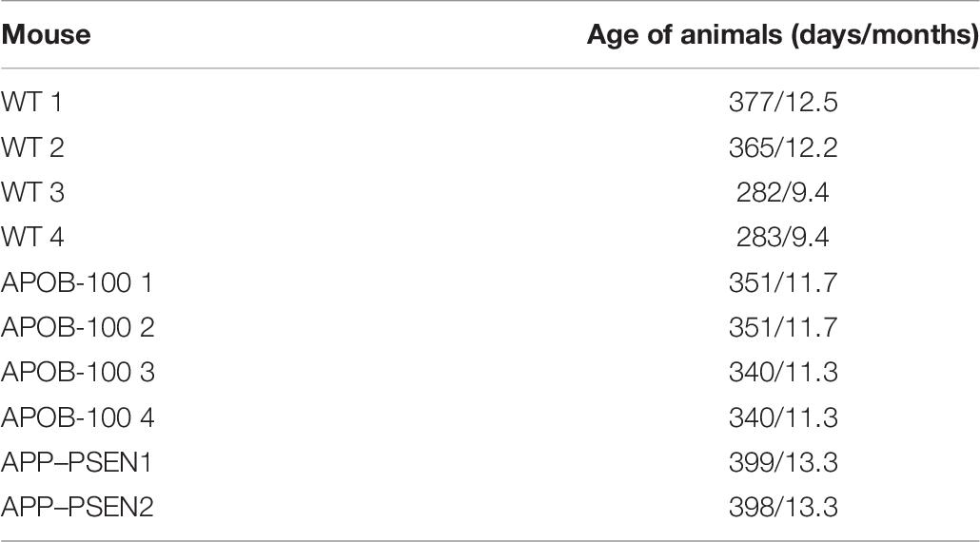
Task: Click the 377/12.5 age value
Action: point(782,103)
